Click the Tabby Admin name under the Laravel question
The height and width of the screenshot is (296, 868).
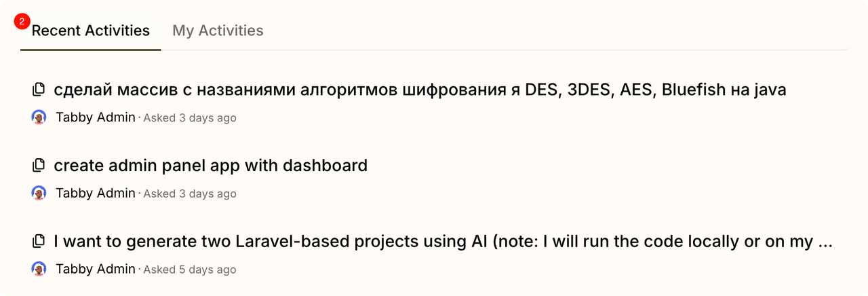coord(96,270)
